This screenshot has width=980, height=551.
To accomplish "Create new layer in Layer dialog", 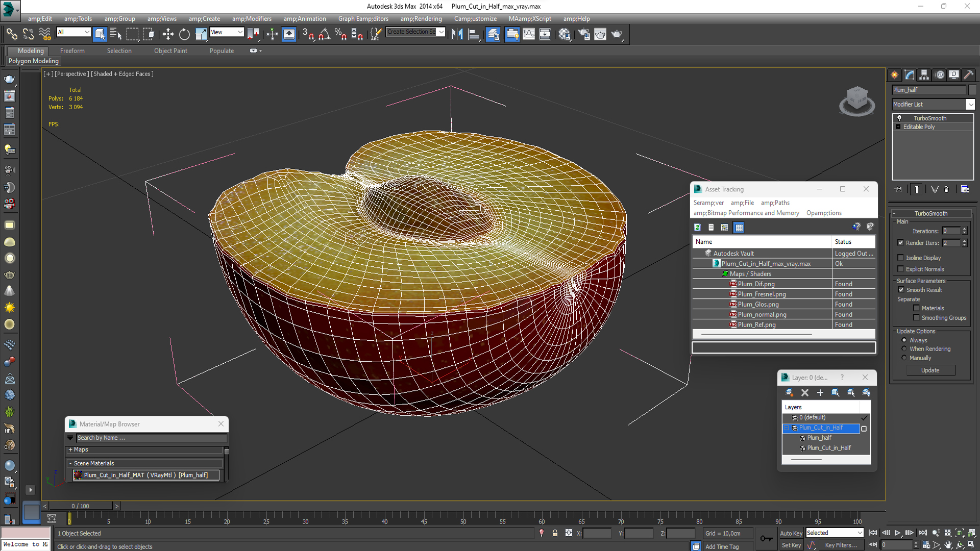I will (x=789, y=392).
